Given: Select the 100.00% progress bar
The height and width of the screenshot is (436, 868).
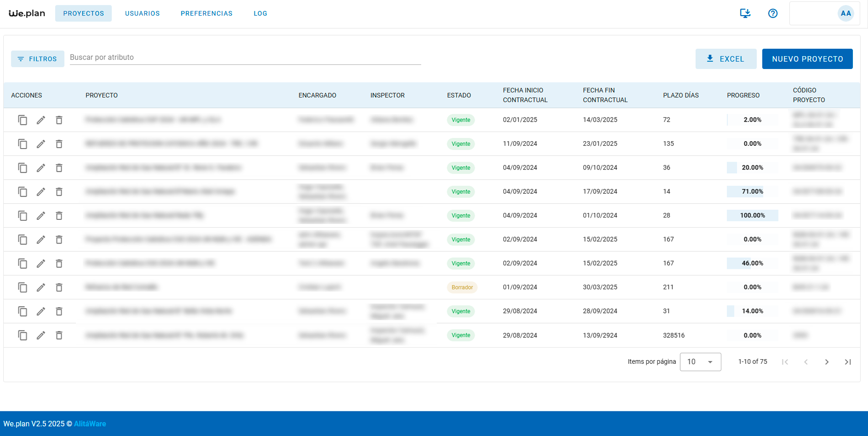Looking at the screenshot, I should click(752, 215).
